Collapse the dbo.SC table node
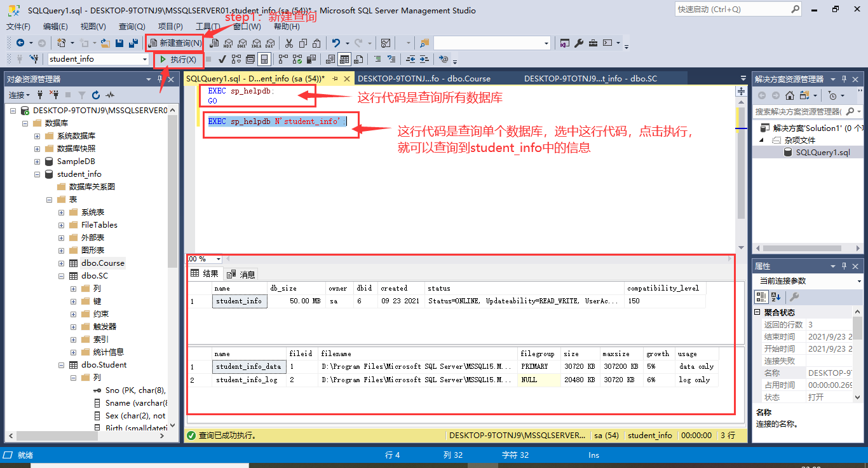 tap(62, 276)
